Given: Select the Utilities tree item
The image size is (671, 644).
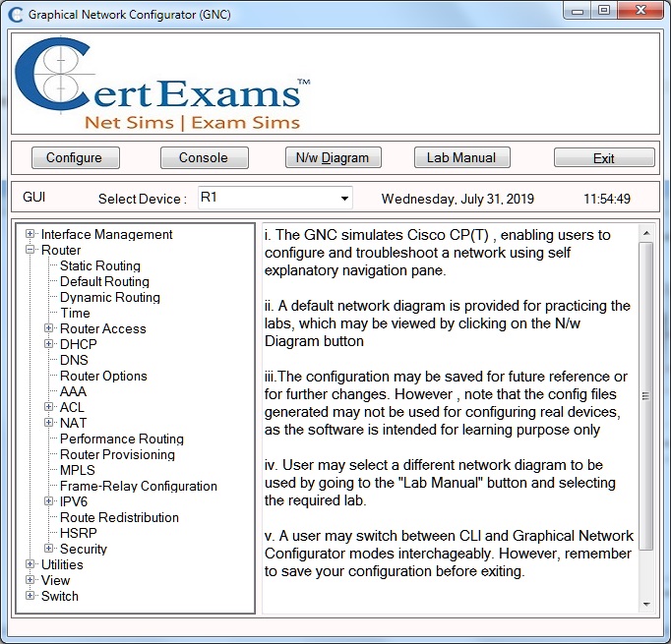Looking at the screenshot, I should point(62,564).
